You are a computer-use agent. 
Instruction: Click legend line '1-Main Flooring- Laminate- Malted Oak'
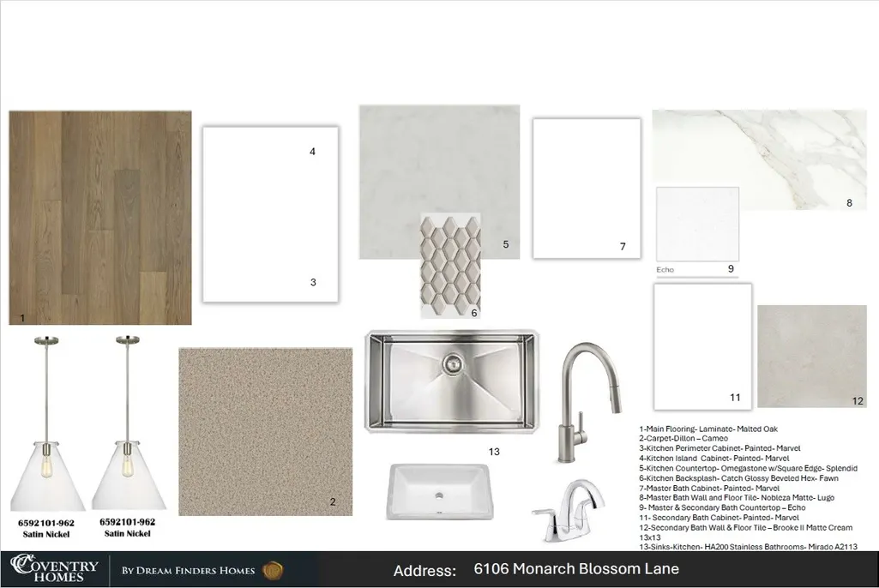[708, 429]
